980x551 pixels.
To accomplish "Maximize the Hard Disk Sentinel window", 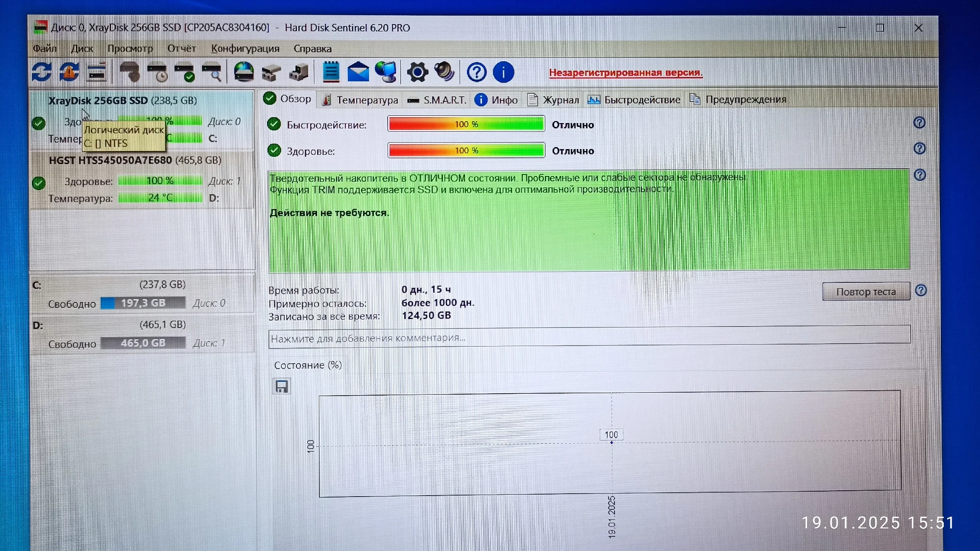I will coord(880,28).
